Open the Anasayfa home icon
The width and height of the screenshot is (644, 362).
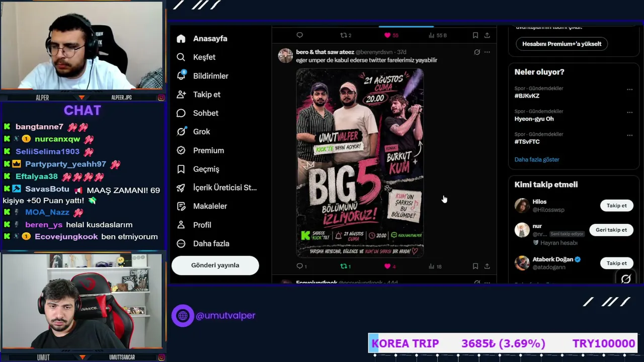181,39
